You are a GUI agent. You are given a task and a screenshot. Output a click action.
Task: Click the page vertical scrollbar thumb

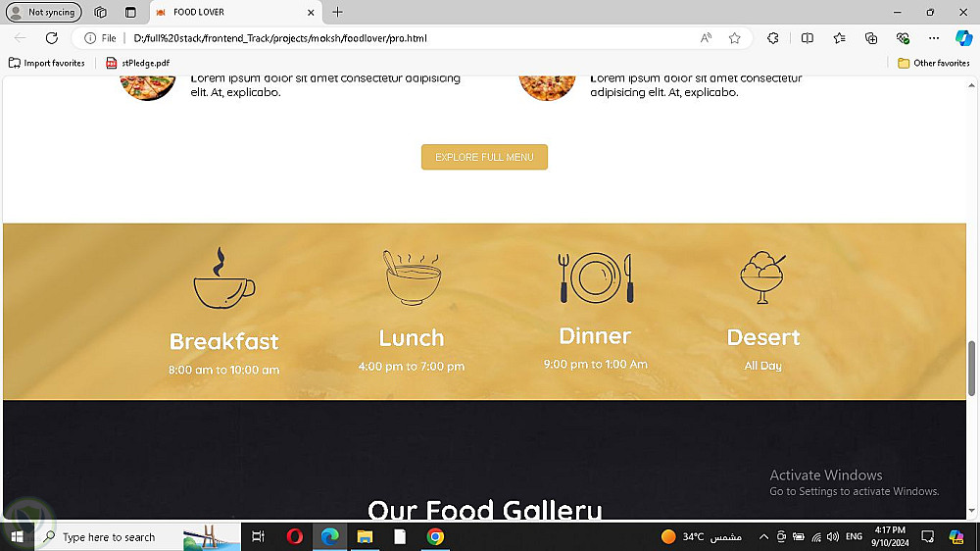[x=971, y=369]
